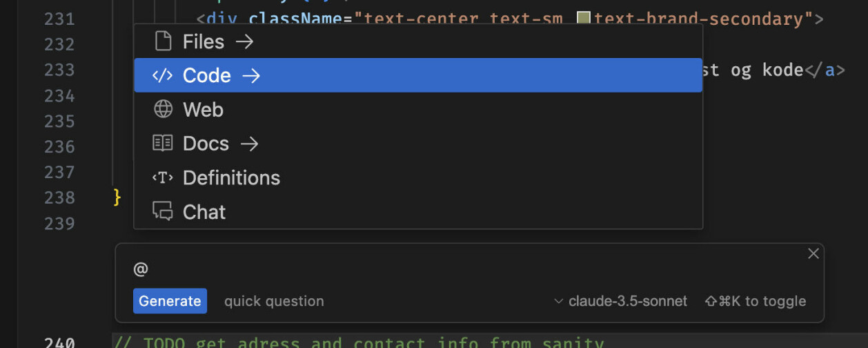868x348 pixels.
Task: Switch to quick question mode
Action: tap(274, 301)
